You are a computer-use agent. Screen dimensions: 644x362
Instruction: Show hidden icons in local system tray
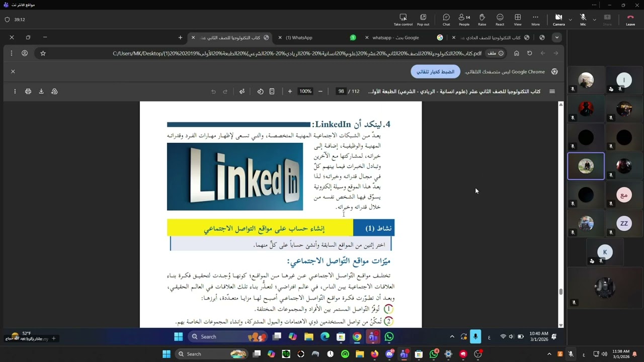coord(549,354)
